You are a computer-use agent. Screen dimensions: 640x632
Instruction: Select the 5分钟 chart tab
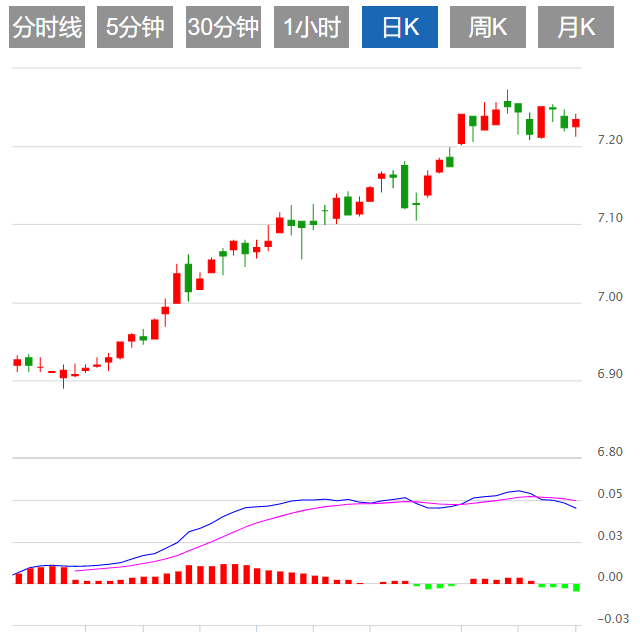pyautogui.click(x=135, y=27)
